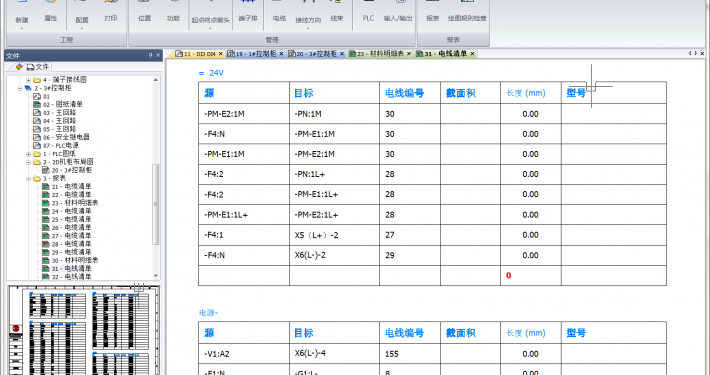Screen dimensions: 710x375
Task: Click the 06 - 安全继电器 page icon
Action: point(37,137)
